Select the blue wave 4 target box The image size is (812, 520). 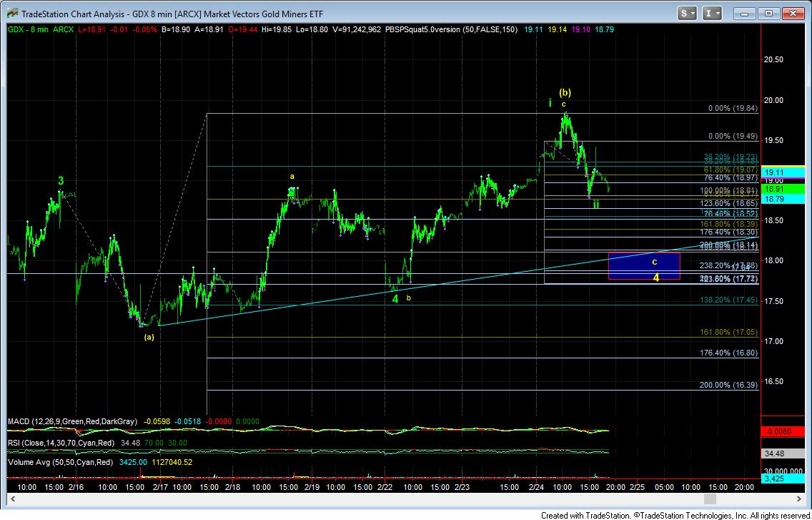coord(644,266)
